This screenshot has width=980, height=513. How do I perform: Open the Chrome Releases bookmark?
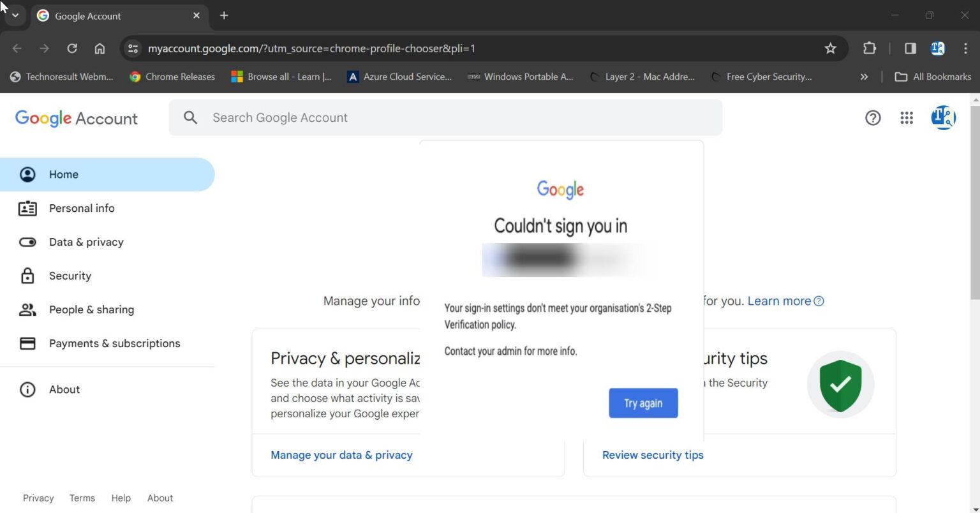click(x=172, y=77)
